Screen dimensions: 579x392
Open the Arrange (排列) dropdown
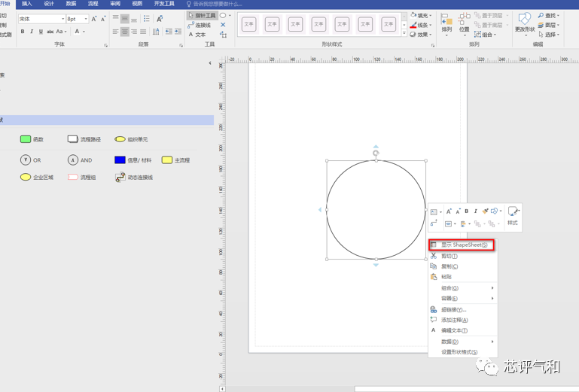446,25
